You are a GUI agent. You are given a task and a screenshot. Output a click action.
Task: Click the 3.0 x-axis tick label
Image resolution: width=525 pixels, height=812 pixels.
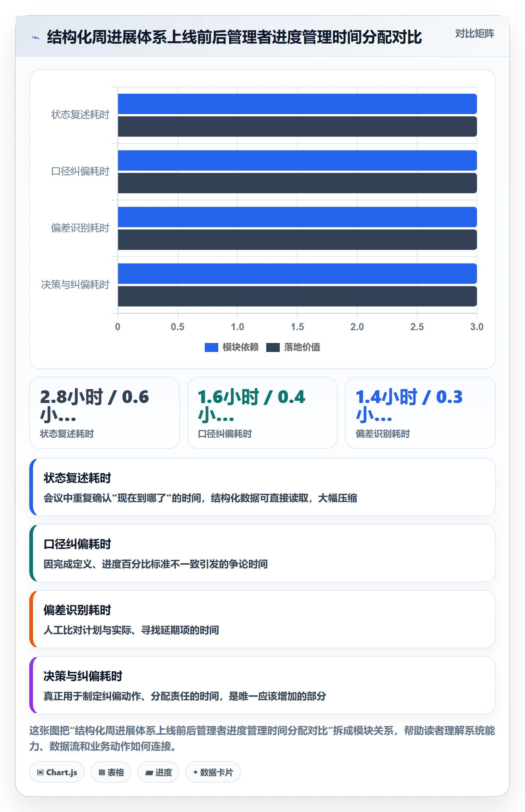coord(477,327)
